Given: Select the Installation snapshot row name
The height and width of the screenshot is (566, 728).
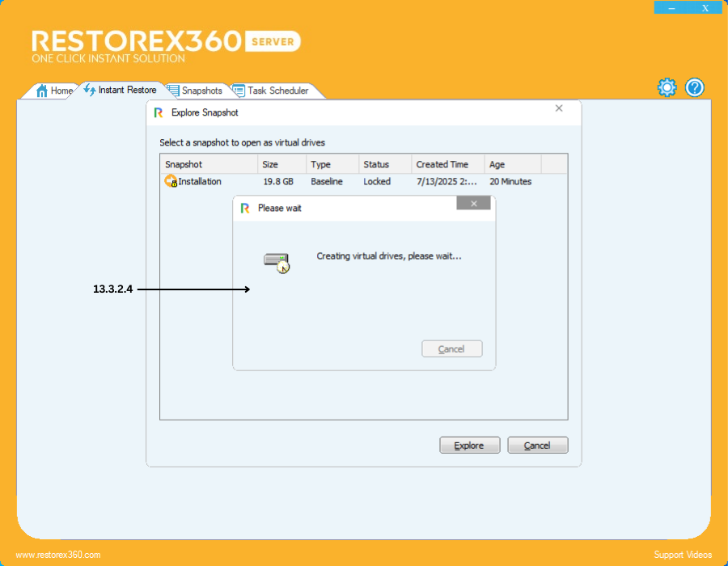Looking at the screenshot, I should [x=200, y=181].
